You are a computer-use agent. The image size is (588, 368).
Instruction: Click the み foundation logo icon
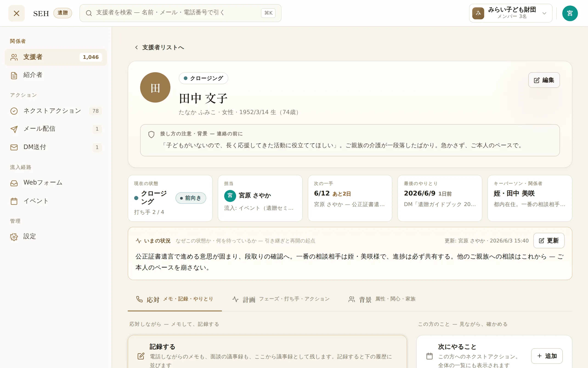point(478,13)
